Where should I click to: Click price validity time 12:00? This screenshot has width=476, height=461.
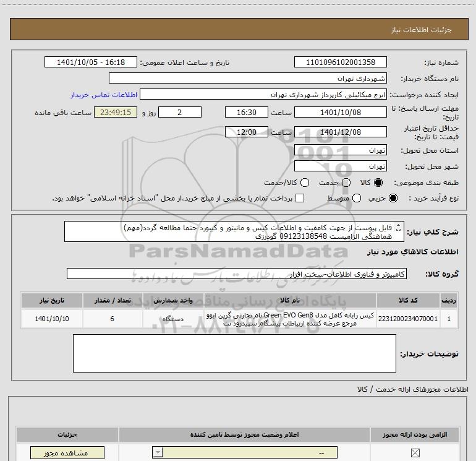pyautogui.click(x=247, y=132)
